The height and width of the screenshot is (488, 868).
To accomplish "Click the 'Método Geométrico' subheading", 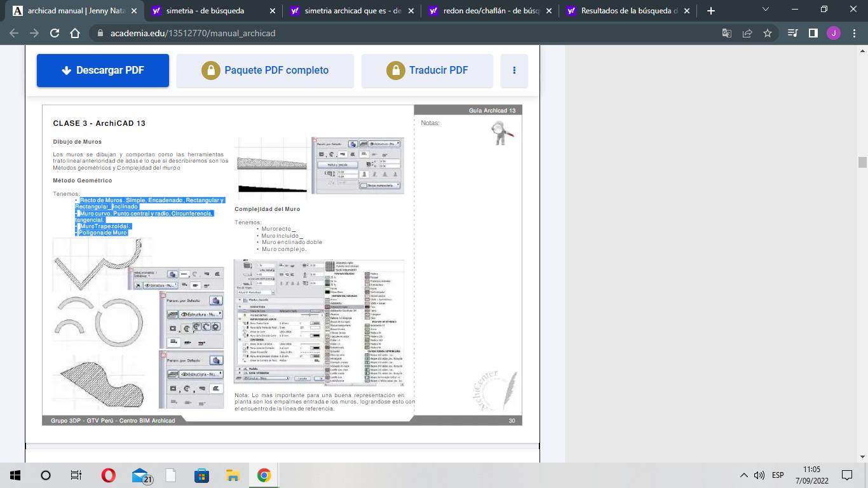I will point(83,180).
